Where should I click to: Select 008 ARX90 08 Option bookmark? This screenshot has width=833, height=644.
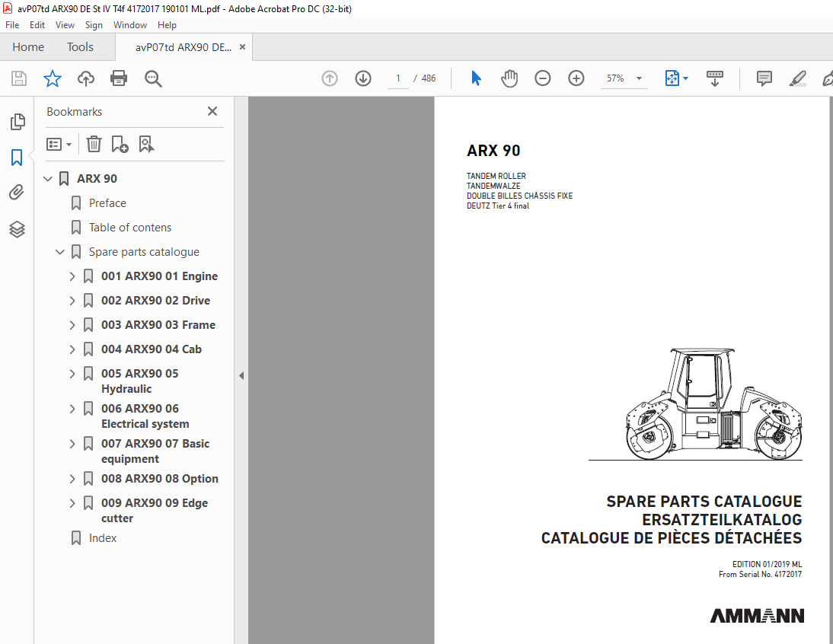tap(159, 480)
